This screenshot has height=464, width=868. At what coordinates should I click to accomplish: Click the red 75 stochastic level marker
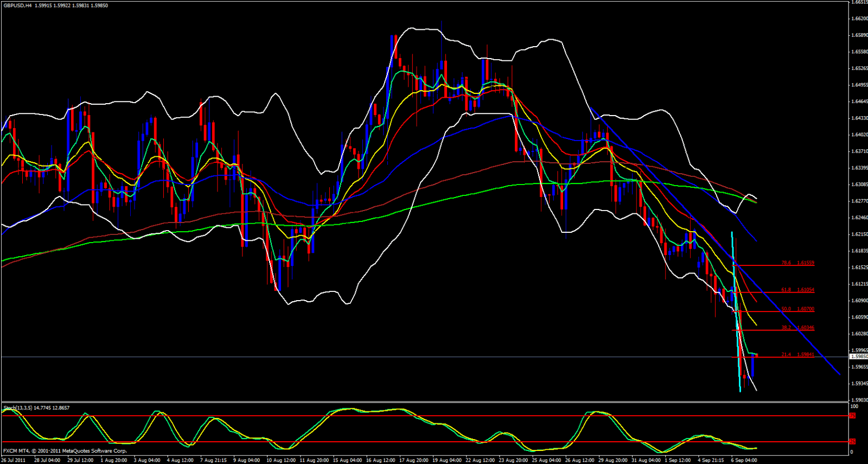852,416
